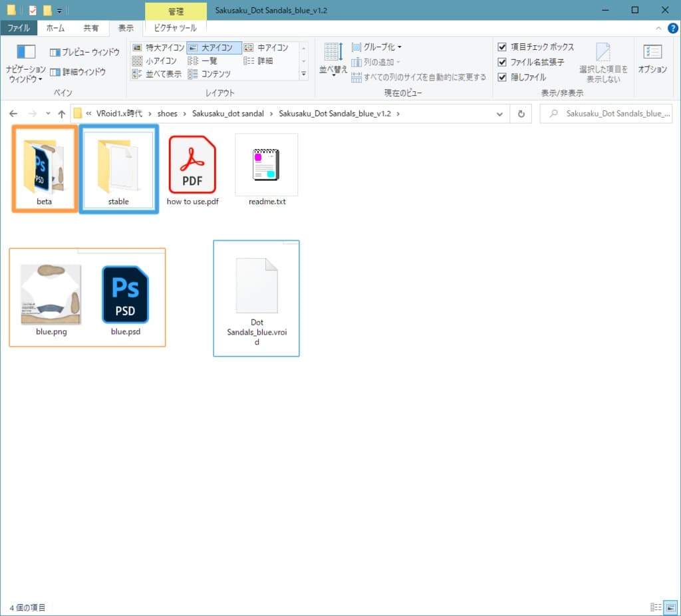The width and height of the screenshot is (681, 616).
Task: Click the up-arrow parent folder button
Action: 62,114
